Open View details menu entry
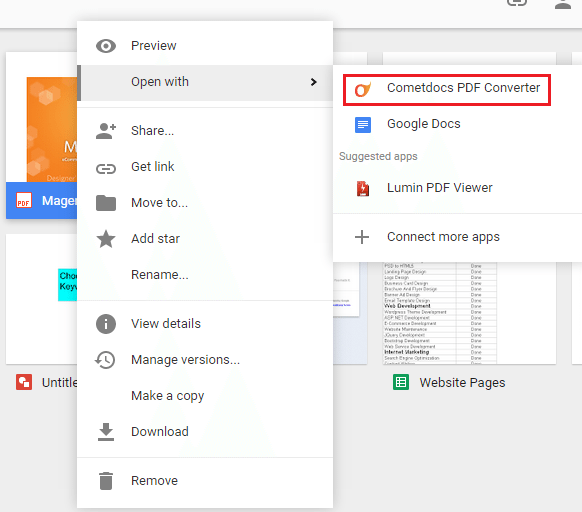582x512 pixels. point(205,324)
